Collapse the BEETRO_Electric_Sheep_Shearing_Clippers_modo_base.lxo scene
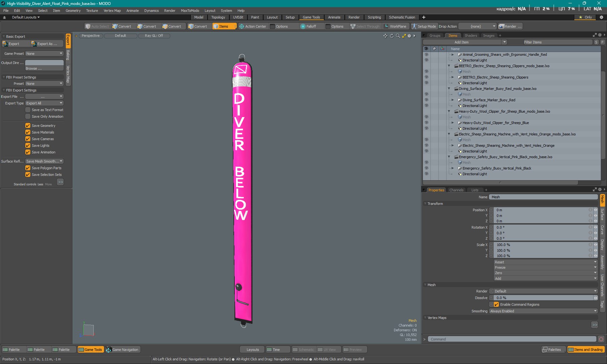The height and width of the screenshot is (364, 607). 449,66
